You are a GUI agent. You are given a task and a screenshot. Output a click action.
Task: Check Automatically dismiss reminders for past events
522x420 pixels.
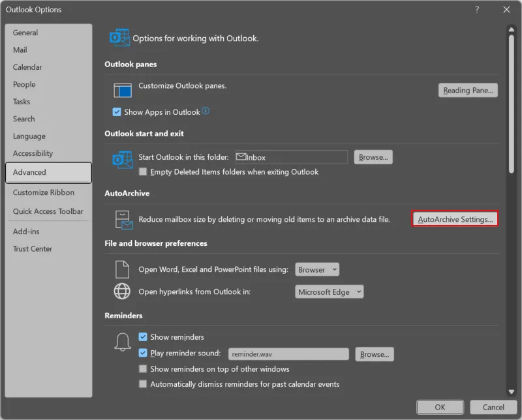[143, 384]
